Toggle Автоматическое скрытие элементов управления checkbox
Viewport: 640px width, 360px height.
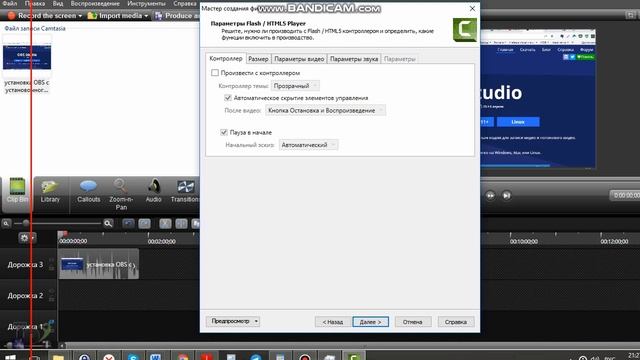(228, 98)
